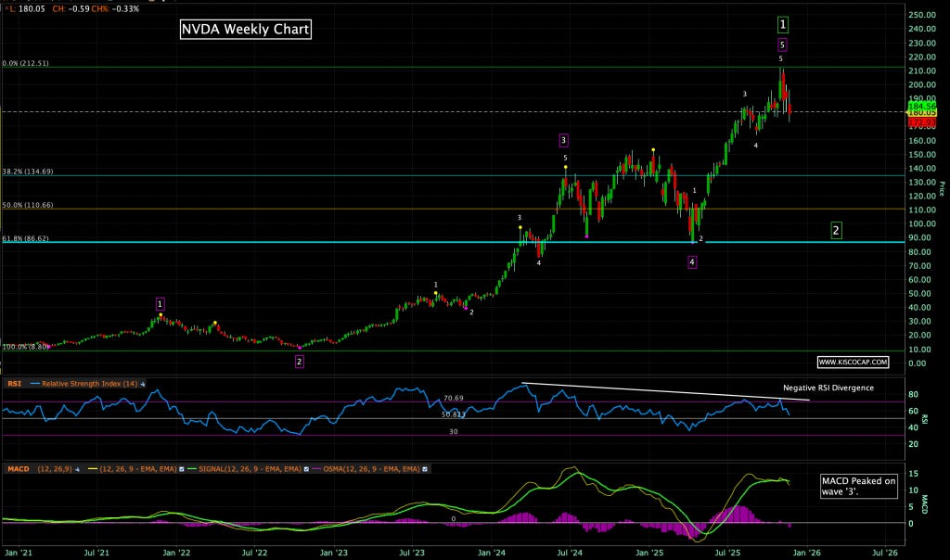
Task: Click the cursor arrow icon after MACD (12,26,9)
Action: pos(75,468)
